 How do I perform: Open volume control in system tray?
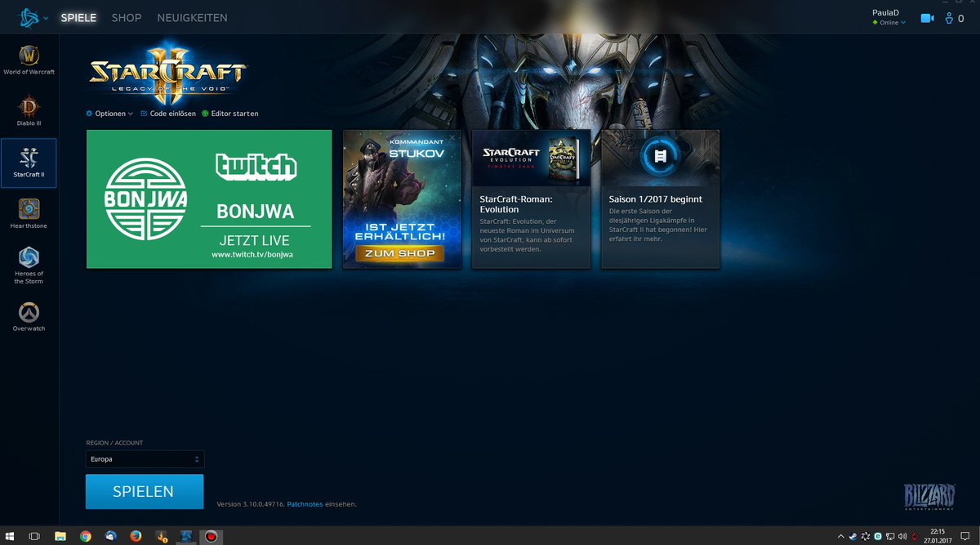coord(902,536)
